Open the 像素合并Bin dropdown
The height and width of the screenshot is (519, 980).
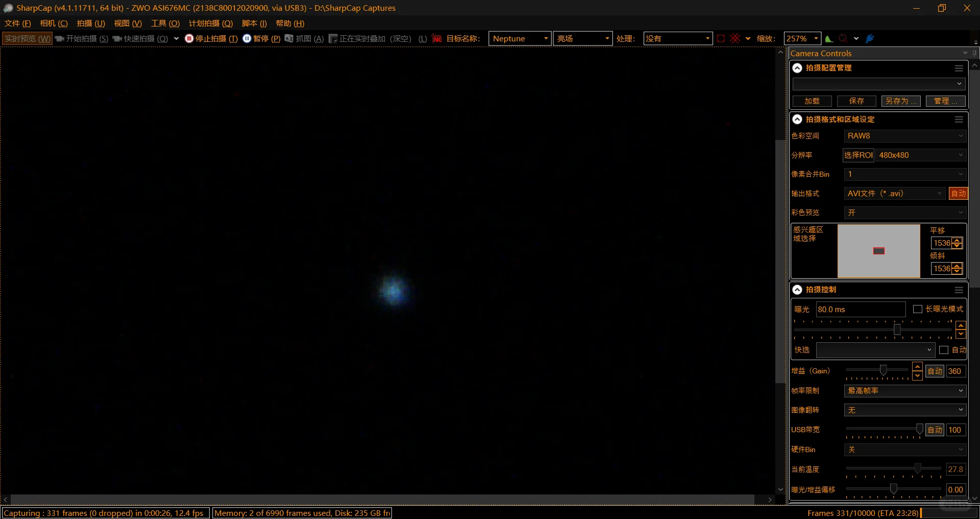tap(905, 174)
